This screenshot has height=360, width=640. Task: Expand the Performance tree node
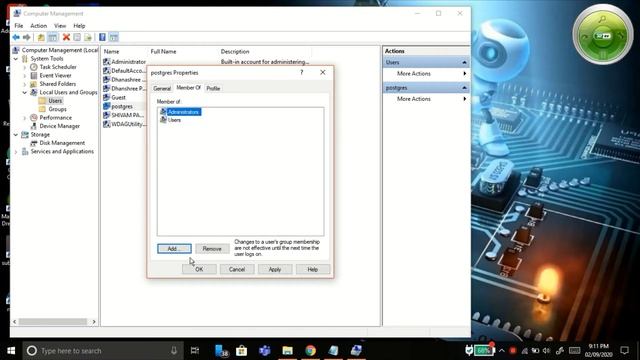pyautogui.click(x=25, y=118)
